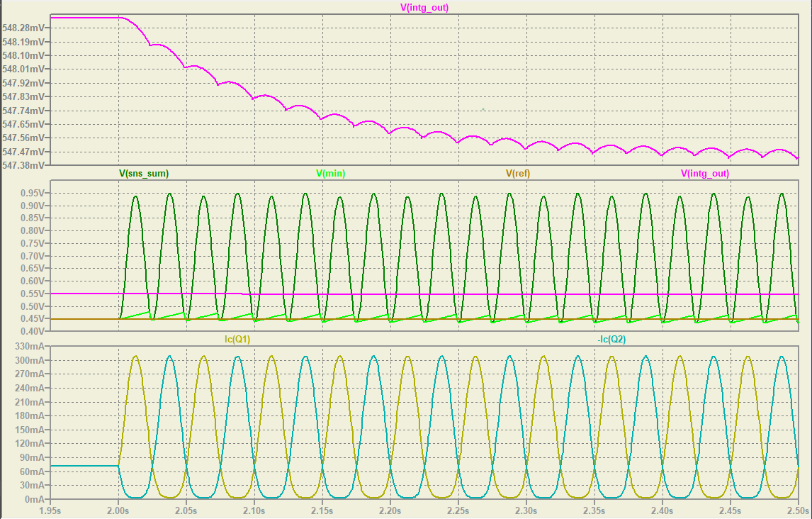Click the 180mA current axis label

point(31,415)
